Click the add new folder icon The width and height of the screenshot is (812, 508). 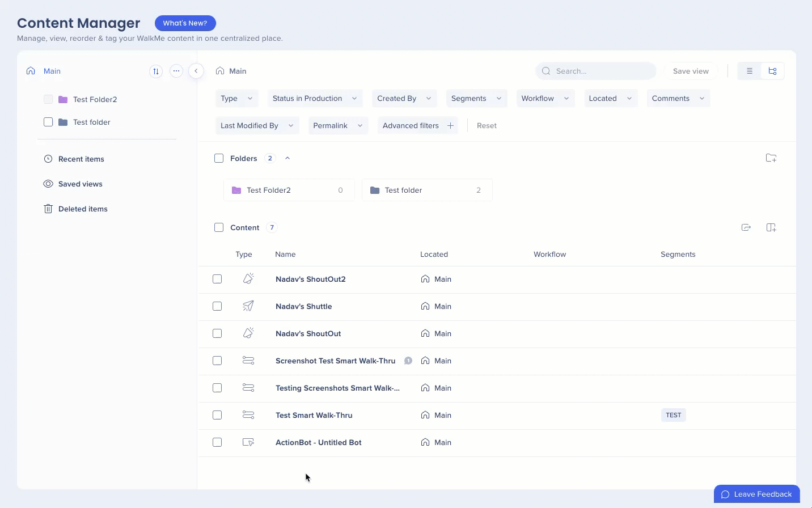(771, 158)
